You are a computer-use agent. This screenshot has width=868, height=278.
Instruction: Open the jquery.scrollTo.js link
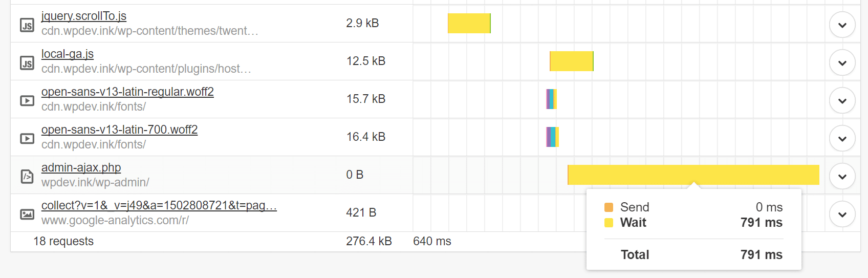pos(84,16)
